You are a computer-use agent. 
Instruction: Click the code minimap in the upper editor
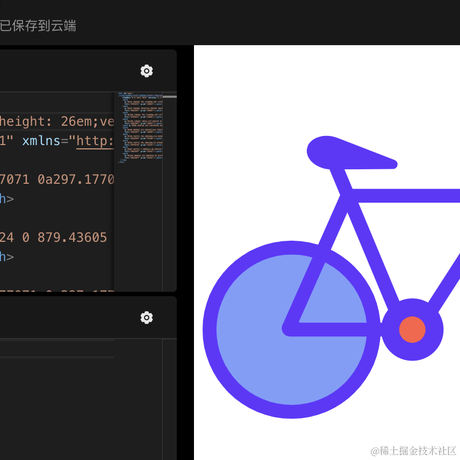click(140, 128)
